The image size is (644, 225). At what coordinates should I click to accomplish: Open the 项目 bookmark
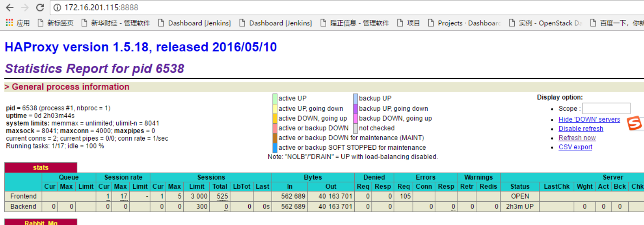point(409,23)
